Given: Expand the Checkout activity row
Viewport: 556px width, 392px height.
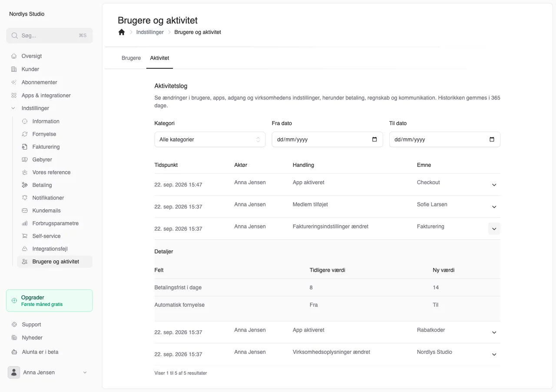Looking at the screenshot, I should [494, 185].
